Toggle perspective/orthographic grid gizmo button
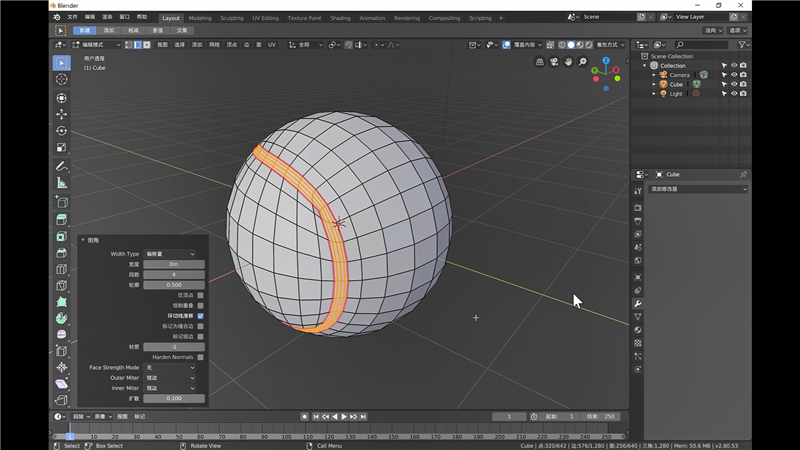Image resolution: width=800 pixels, height=450 pixels. pyautogui.click(x=540, y=62)
